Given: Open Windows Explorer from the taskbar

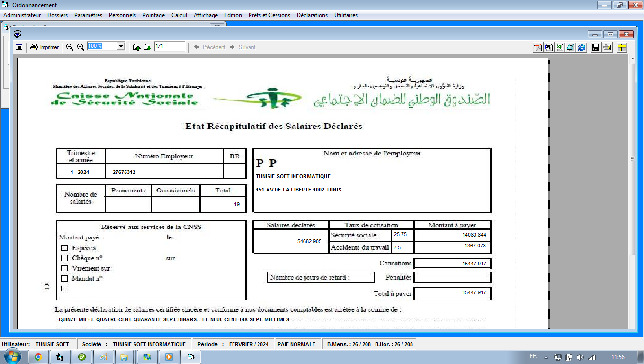Looking at the screenshot, I should pyautogui.click(x=125, y=356).
